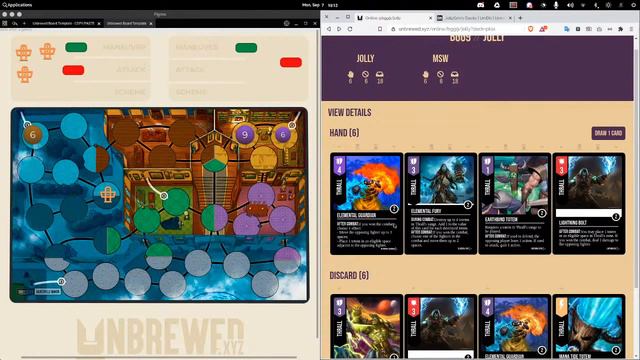
Task: Close the second Unbrewed Board Template tab
Action: point(151,24)
